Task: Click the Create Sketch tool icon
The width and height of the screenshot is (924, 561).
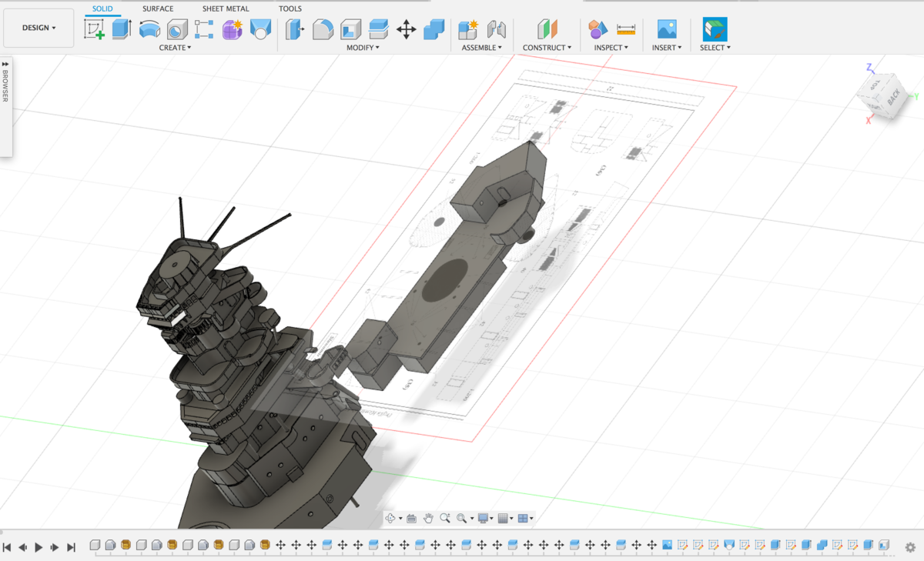Action: point(95,30)
